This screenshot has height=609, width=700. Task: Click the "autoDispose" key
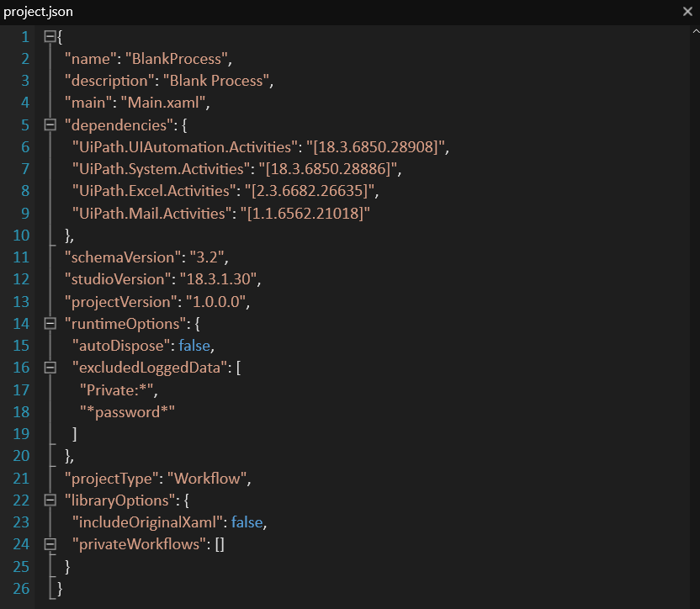point(121,346)
